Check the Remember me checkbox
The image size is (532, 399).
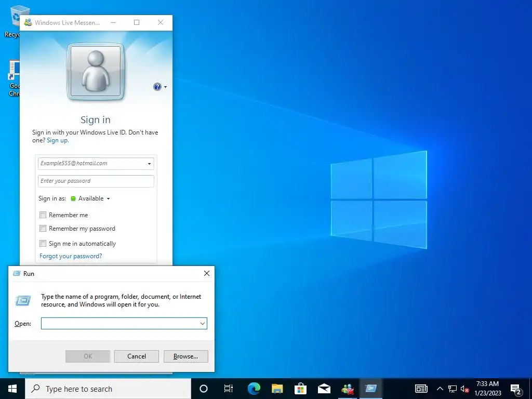[43, 215]
